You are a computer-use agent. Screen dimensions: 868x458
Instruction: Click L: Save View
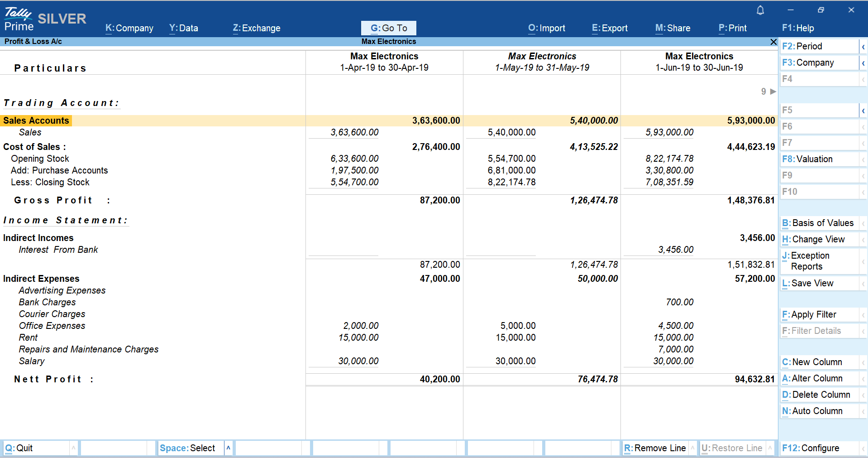[820, 284]
